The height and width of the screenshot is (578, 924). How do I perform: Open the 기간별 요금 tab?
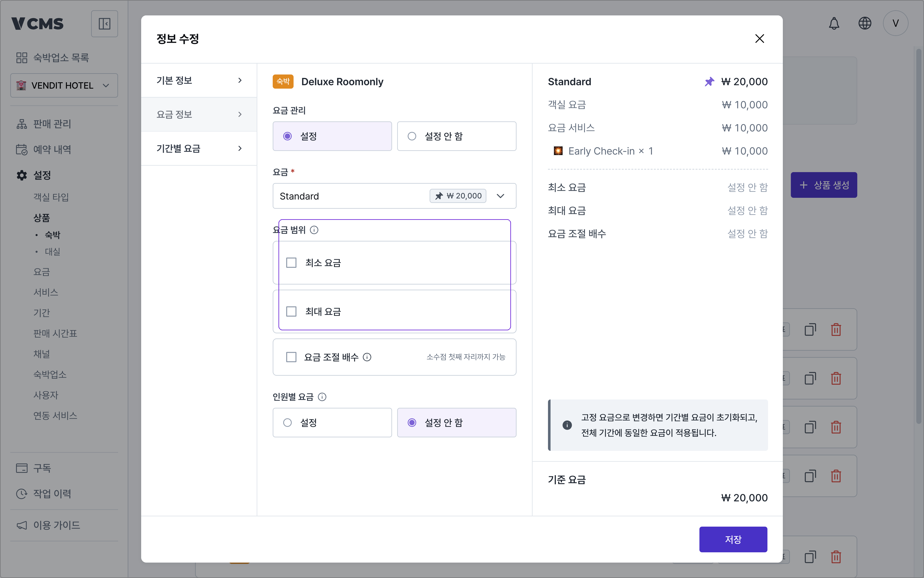(x=199, y=148)
